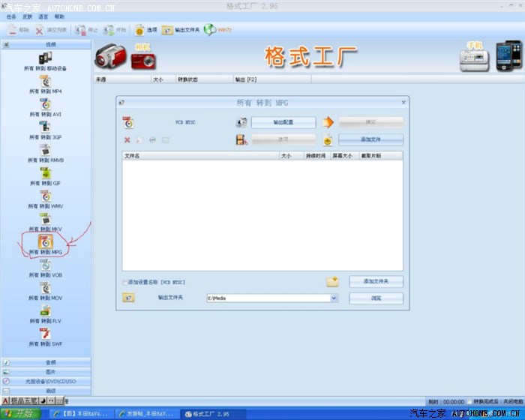Click the Windows 开始 start button

[20, 414]
